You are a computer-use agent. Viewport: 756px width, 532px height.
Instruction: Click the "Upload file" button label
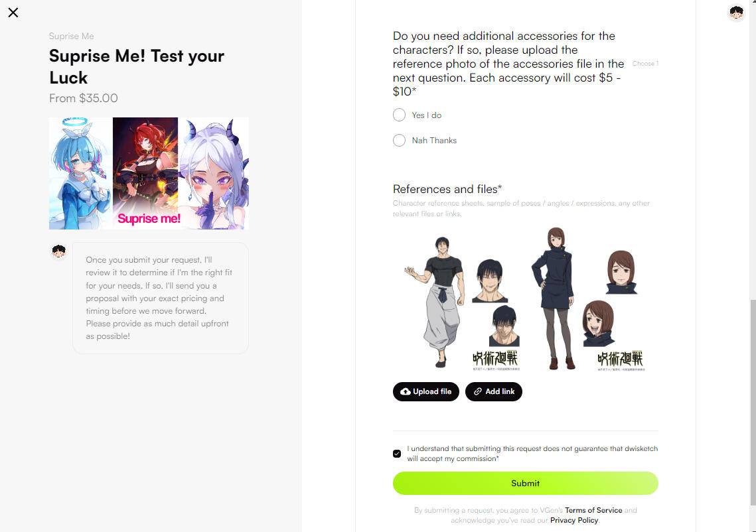[x=432, y=391]
